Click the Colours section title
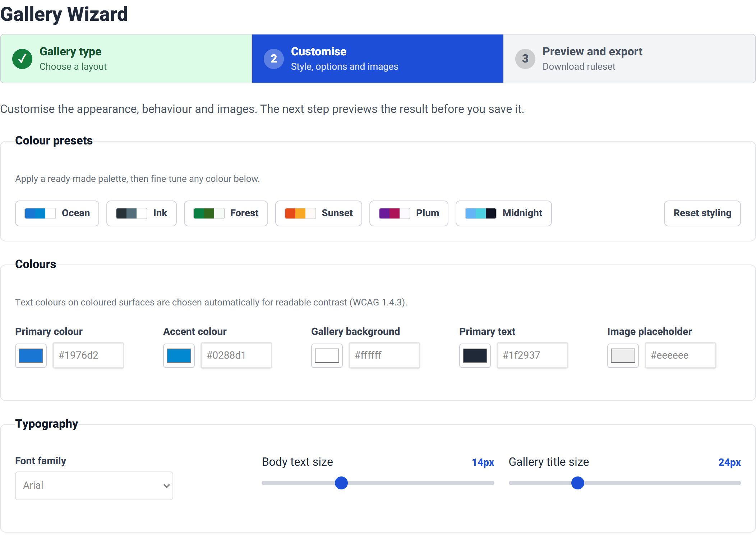The image size is (756, 539). point(36,264)
